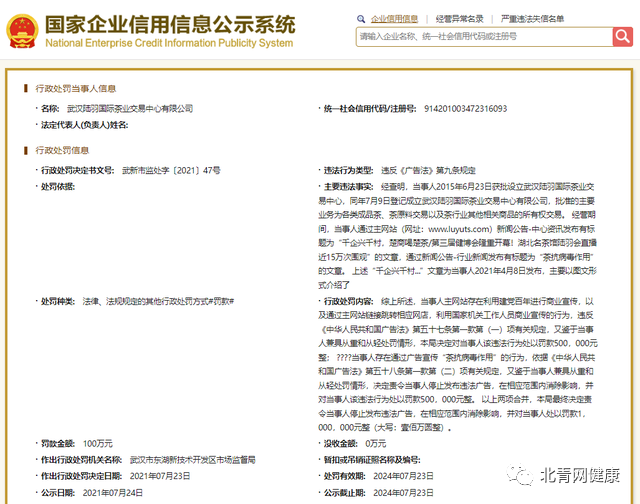Click the 罚款金额 label
This screenshot has width=640, height=504.
click(x=58, y=443)
